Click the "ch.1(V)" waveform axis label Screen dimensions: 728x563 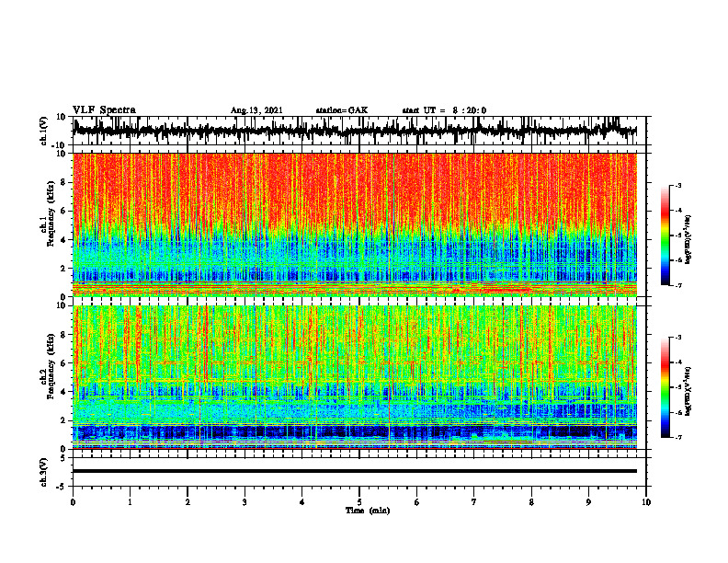45,131
